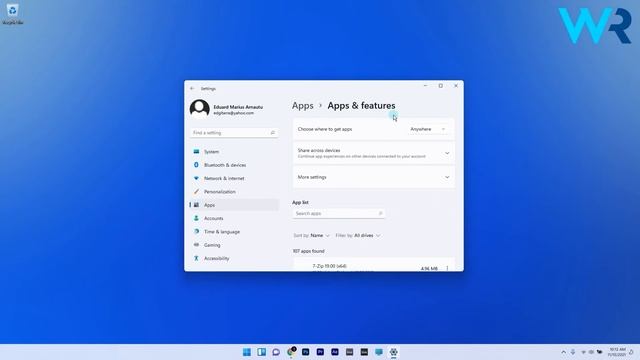Screen dimensions: 640x360
Task: Open the Widgets panel from taskbar
Action: point(261,352)
